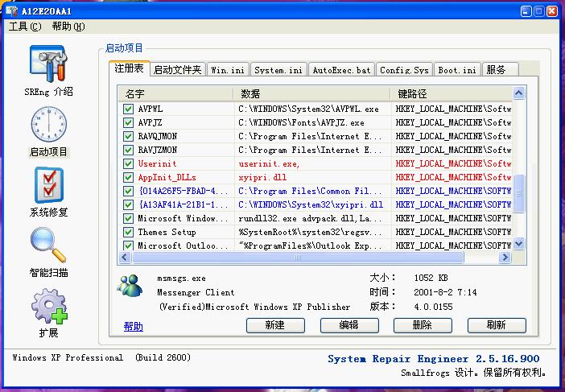Open the 帮助 link
This screenshot has height=392, width=565.
[x=134, y=327]
